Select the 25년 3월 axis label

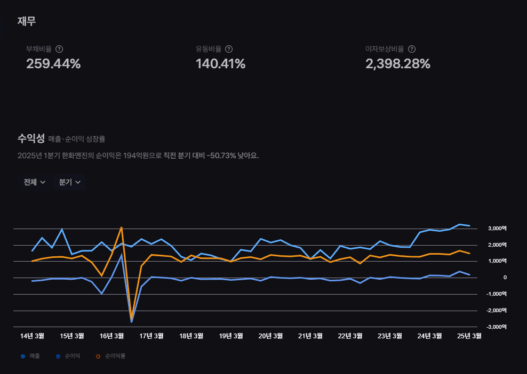tap(469, 336)
